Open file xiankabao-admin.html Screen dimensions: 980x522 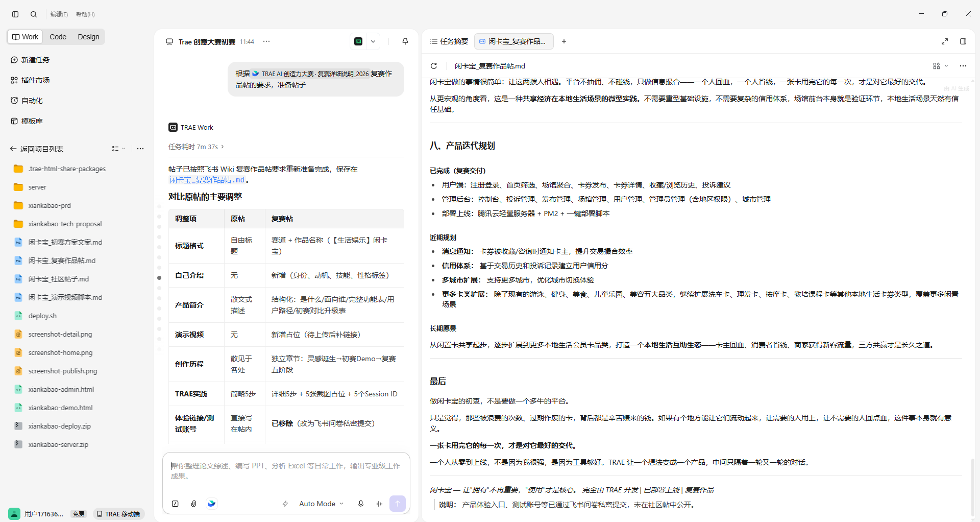[x=61, y=389]
